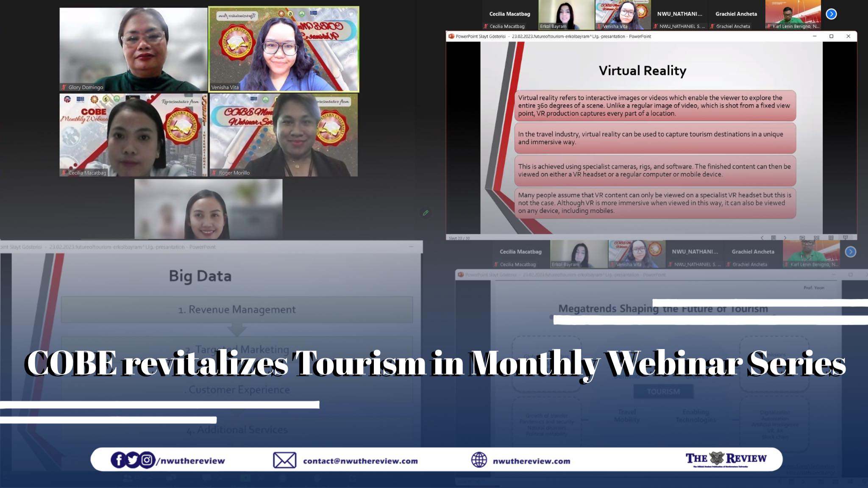
Task: Select Erkol Bayram's thumbnail in top strip
Action: tap(566, 15)
